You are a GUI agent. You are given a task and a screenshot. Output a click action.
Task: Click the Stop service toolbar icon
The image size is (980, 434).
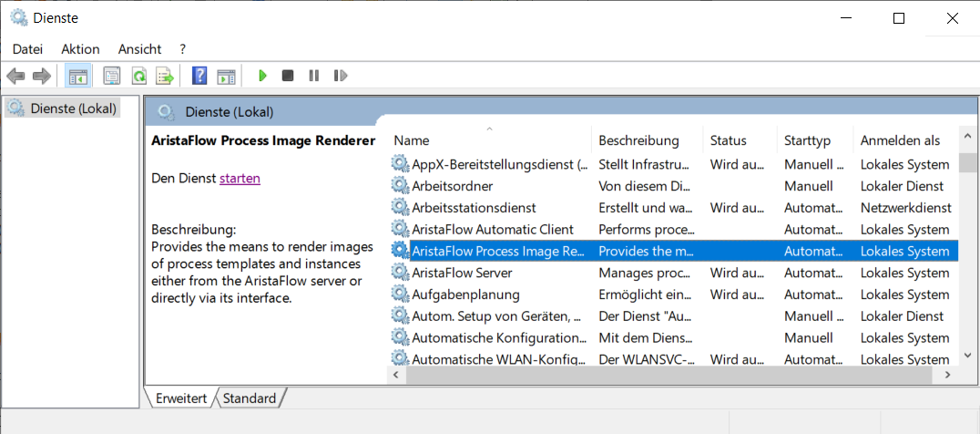click(288, 76)
